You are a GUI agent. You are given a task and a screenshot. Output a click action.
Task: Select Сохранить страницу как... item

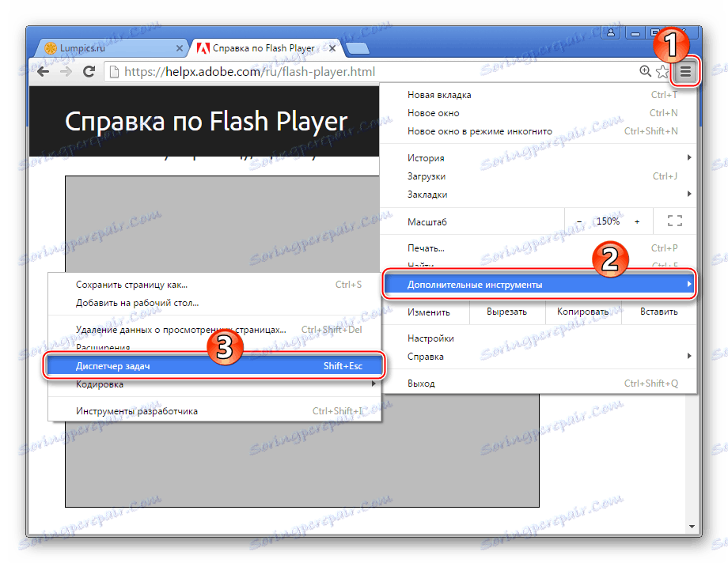pos(214,285)
